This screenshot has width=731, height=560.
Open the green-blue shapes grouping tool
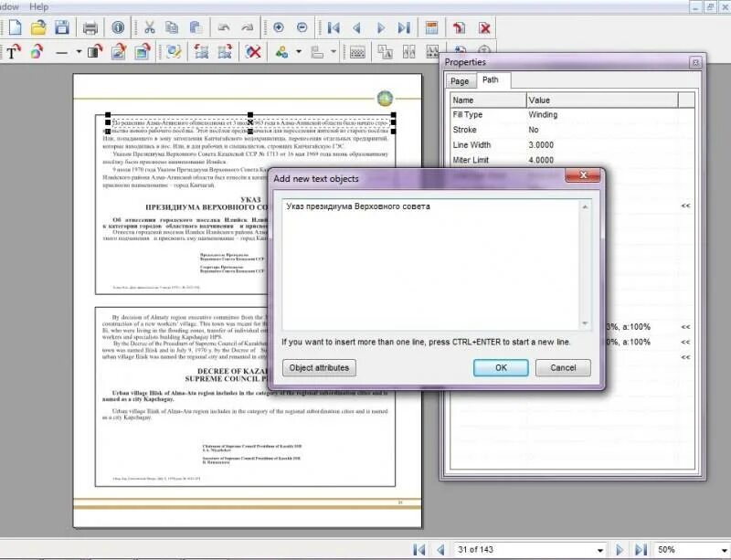click(281, 52)
